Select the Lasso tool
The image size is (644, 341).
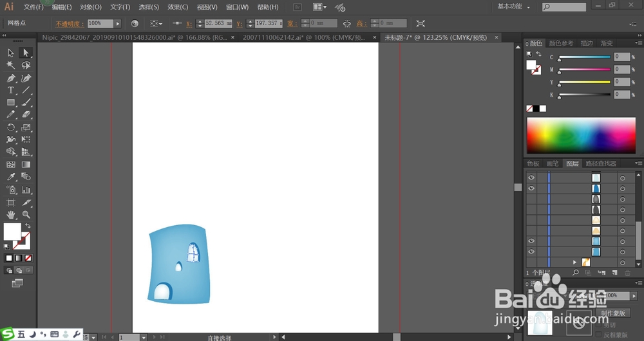coord(26,65)
